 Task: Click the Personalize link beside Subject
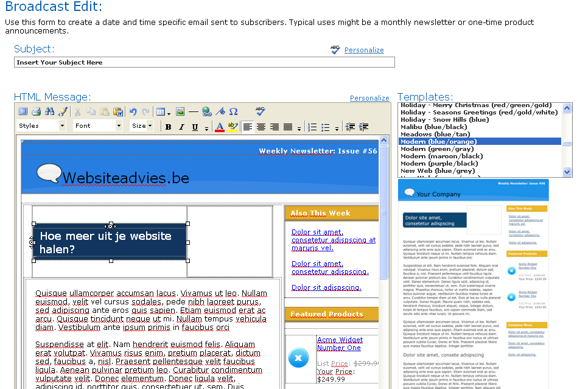point(364,50)
